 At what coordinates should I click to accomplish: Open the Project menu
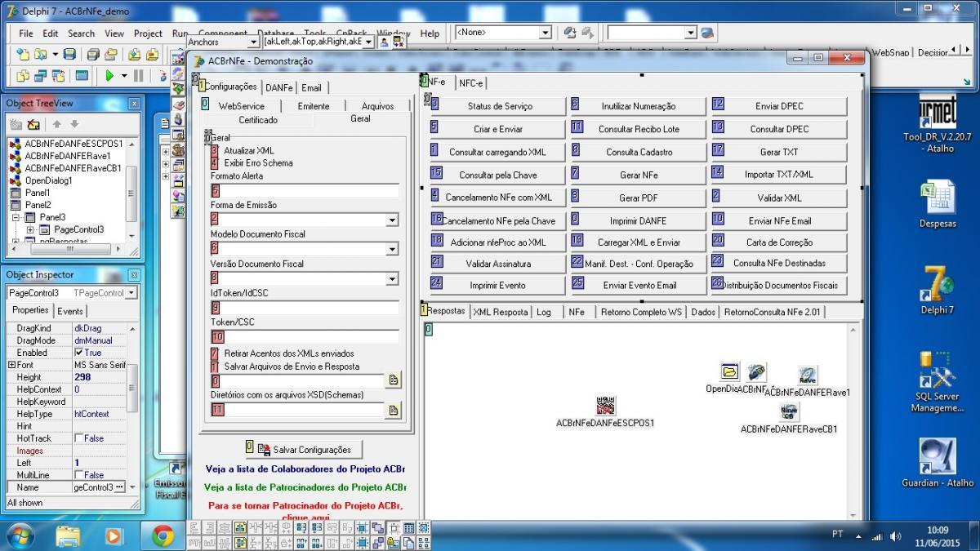click(148, 33)
